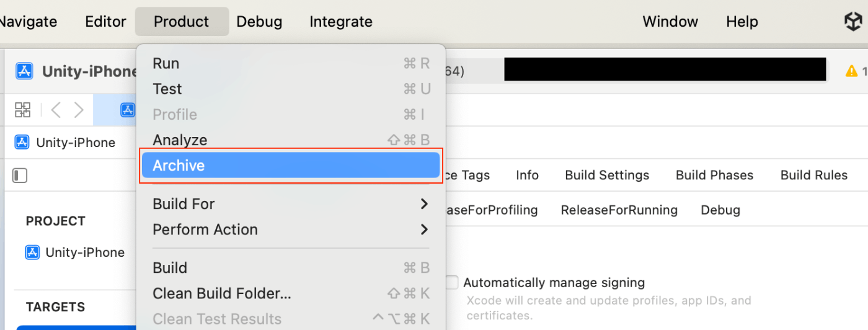Viewport: 868px width, 330px height.
Task: Open the Build Phases tab
Action: (x=714, y=176)
